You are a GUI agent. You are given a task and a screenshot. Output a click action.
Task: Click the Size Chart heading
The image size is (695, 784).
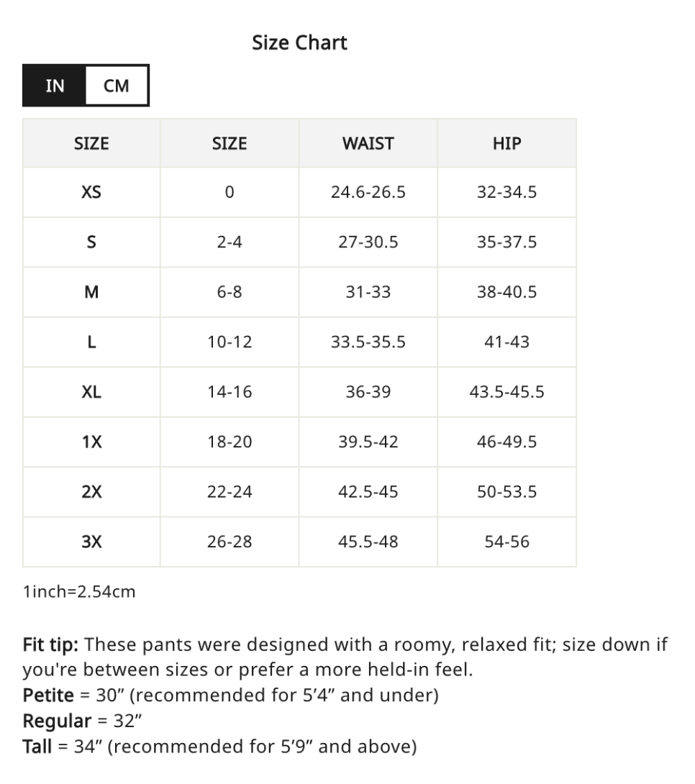[299, 42]
